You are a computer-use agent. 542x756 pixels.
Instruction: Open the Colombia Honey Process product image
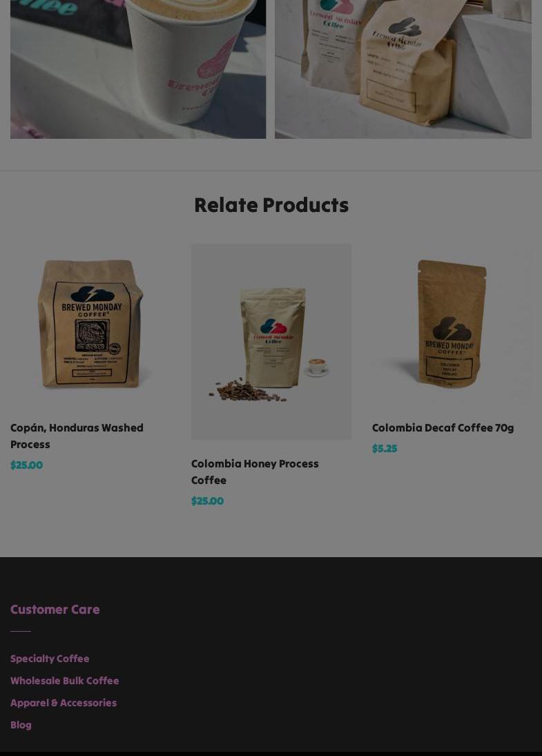271,342
